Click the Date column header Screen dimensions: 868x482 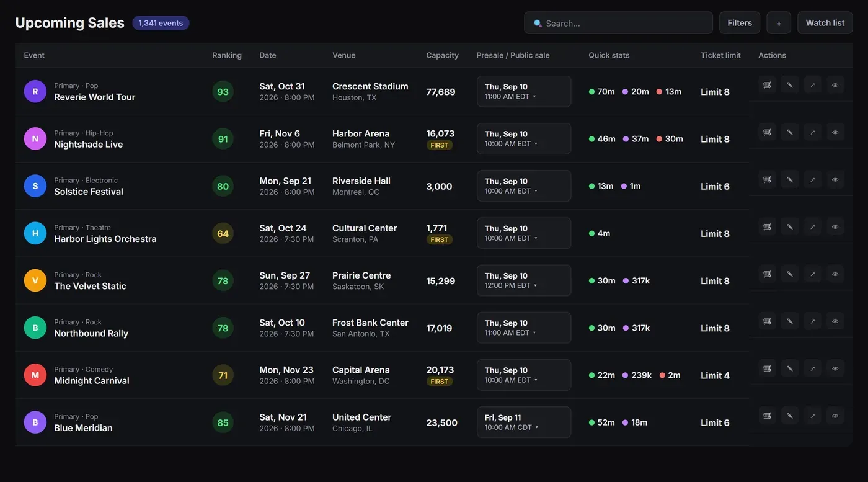[268, 55]
